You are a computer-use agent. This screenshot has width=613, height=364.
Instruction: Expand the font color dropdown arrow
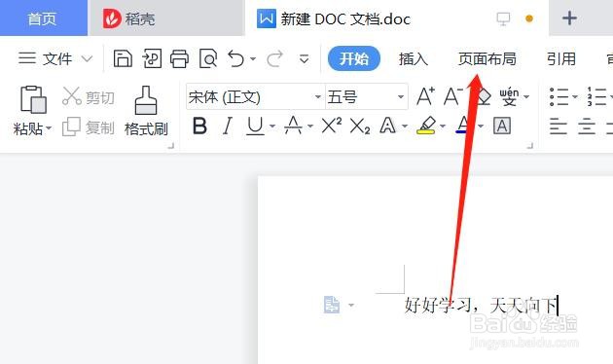click(x=481, y=127)
